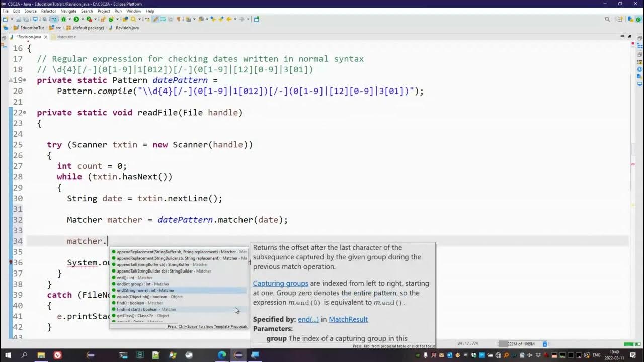The width and height of the screenshot is (644, 362).
Task: Open Microsoft Edge from the taskbar
Action: pos(222,355)
